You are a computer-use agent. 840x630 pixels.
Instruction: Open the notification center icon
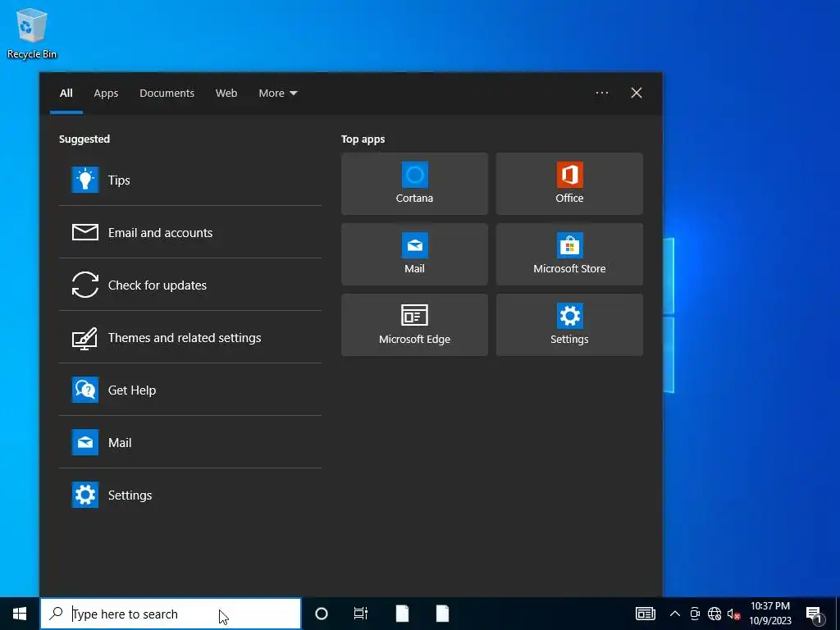click(814, 614)
